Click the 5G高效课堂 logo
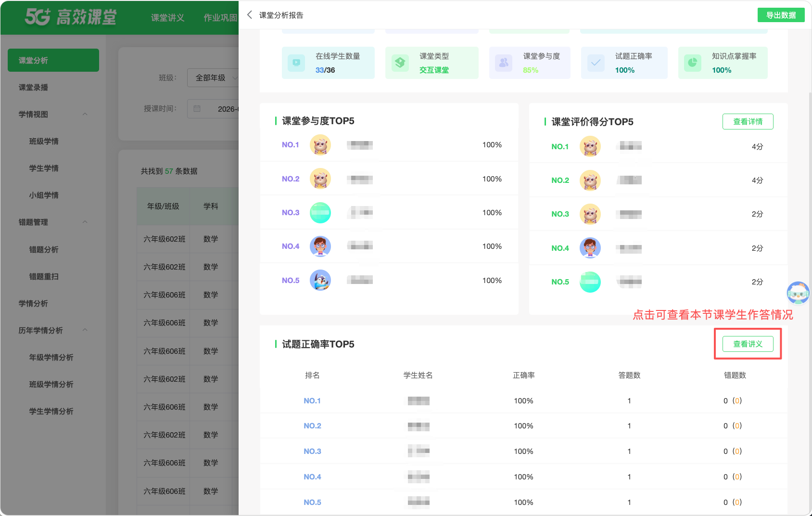Image resolution: width=812 pixels, height=516 pixels. coord(71,17)
